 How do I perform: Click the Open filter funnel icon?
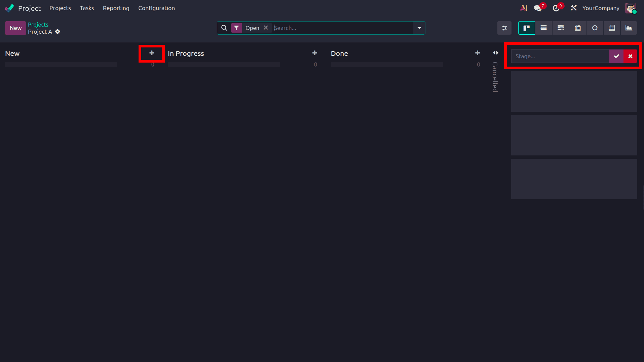tap(236, 28)
